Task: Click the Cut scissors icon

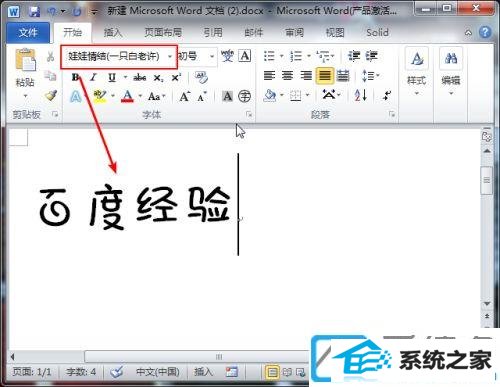Action: pyautogui.click(x=51, y=56)
